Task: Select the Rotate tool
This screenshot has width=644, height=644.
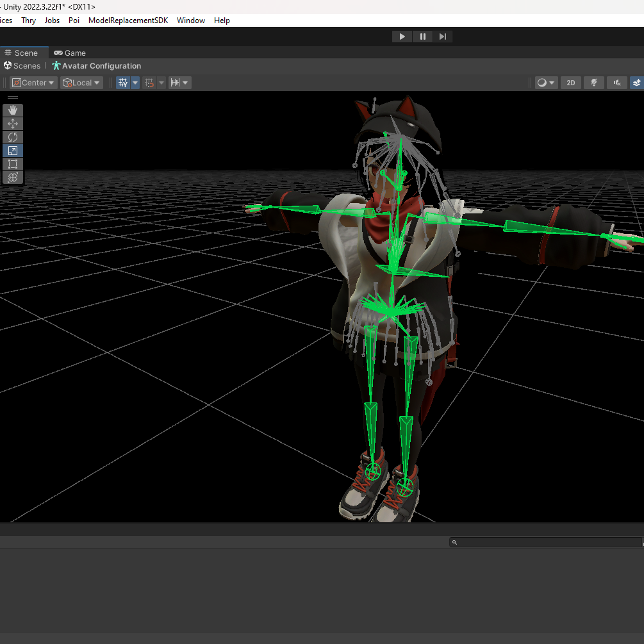Action: coord(12,137)
